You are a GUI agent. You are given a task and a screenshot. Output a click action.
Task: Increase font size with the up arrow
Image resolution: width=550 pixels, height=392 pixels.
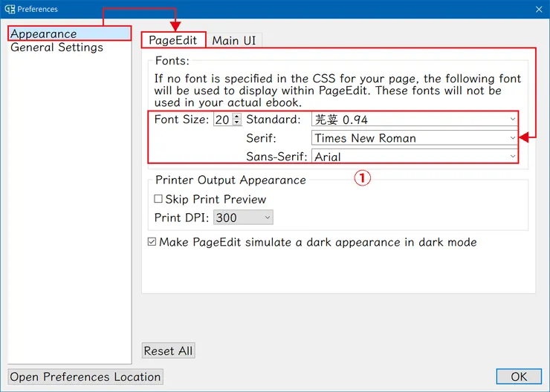[x=237, y=116]
